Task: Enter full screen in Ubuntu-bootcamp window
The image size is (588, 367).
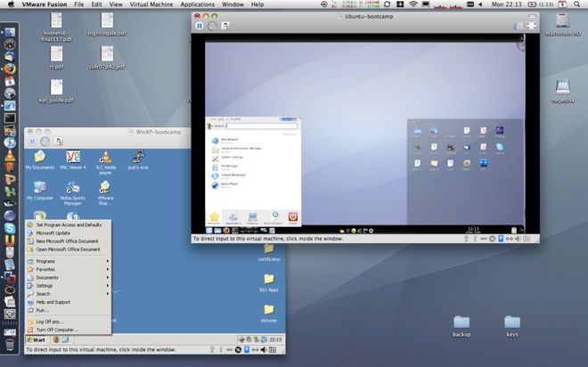Action: [531, 26]
